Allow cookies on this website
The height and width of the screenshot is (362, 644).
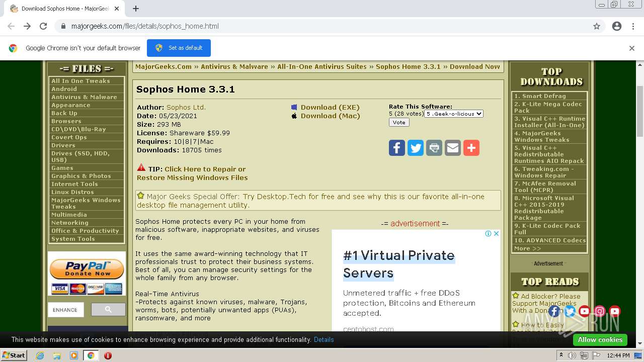(600, 340)
